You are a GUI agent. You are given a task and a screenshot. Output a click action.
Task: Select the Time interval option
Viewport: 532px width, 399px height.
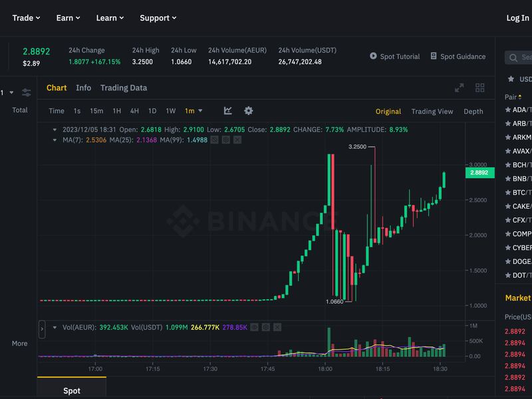[x=57, y=111]
